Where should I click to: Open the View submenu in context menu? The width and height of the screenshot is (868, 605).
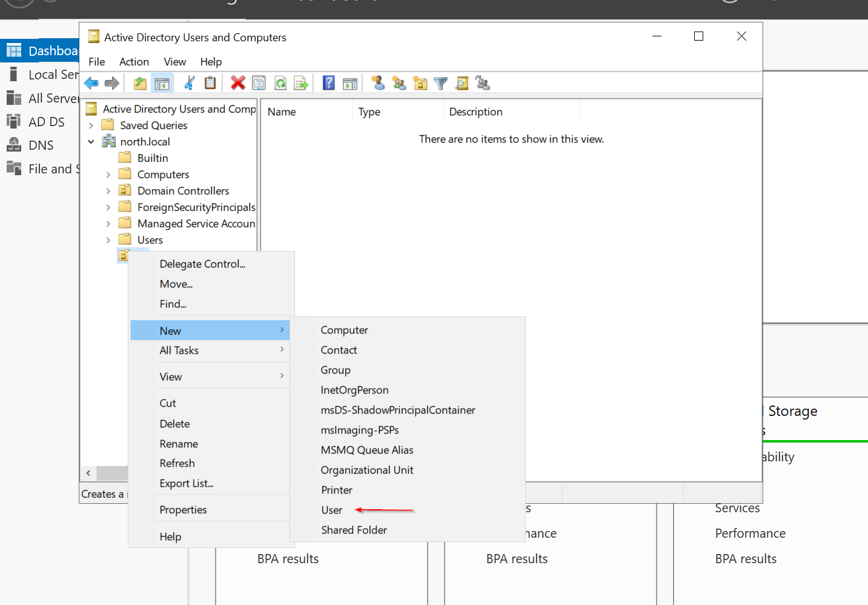pyautogui.click(x=210, y=376)
